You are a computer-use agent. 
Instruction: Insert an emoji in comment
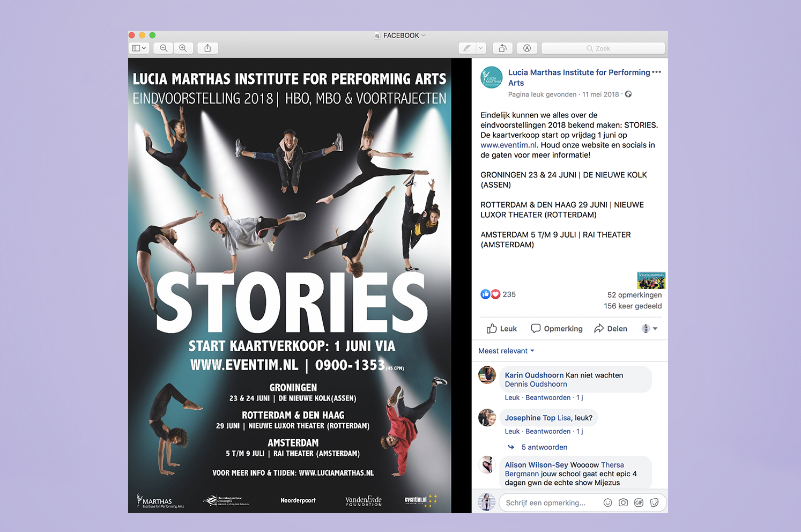tap(607, 503)
